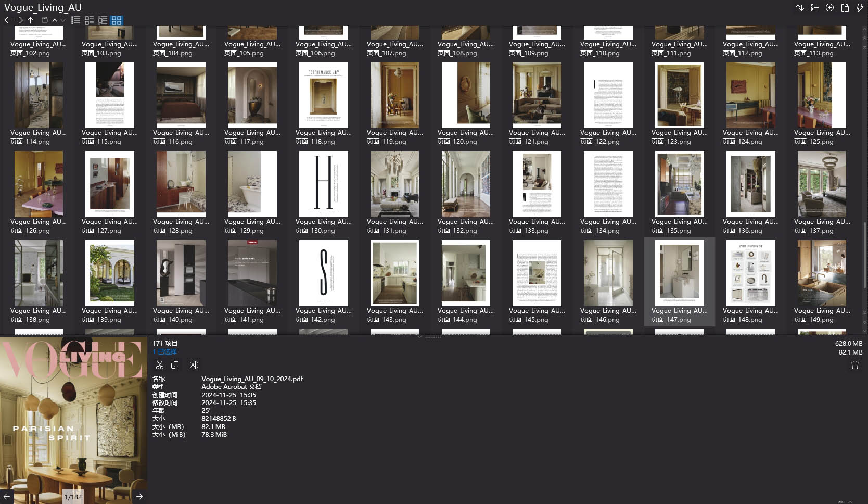
Task: Select thumbnail 页面_119.png
Action: tap(394, 95)
